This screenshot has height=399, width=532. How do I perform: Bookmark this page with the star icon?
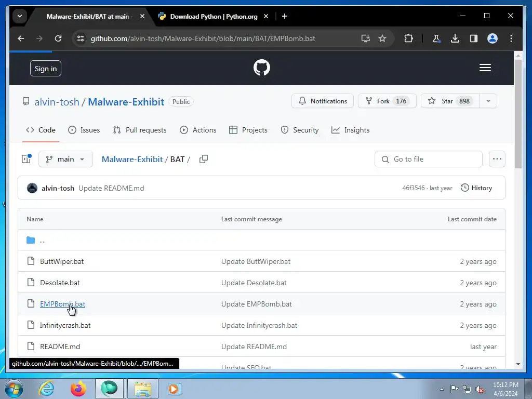[382, 38]
